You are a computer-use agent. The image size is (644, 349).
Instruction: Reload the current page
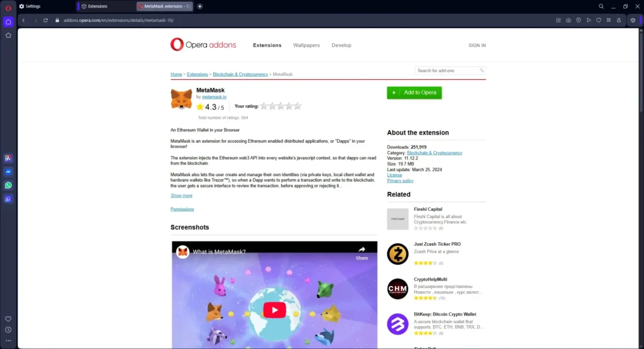click(45, 20)
